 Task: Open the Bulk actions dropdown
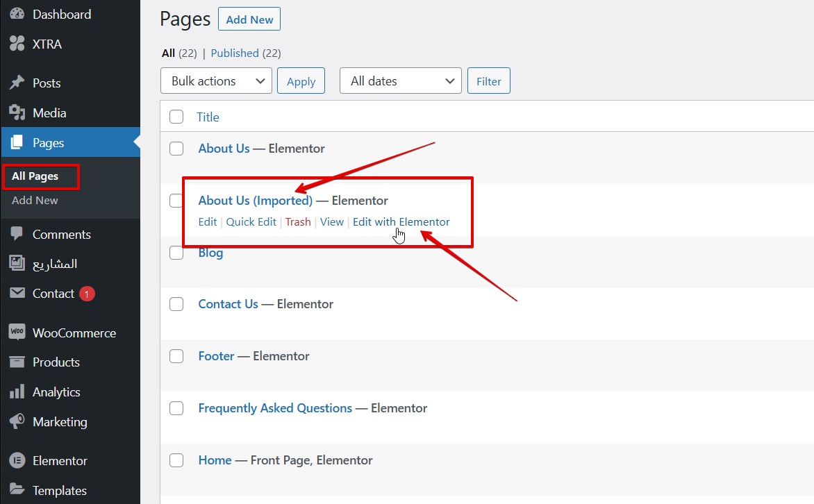click(216, 81)
